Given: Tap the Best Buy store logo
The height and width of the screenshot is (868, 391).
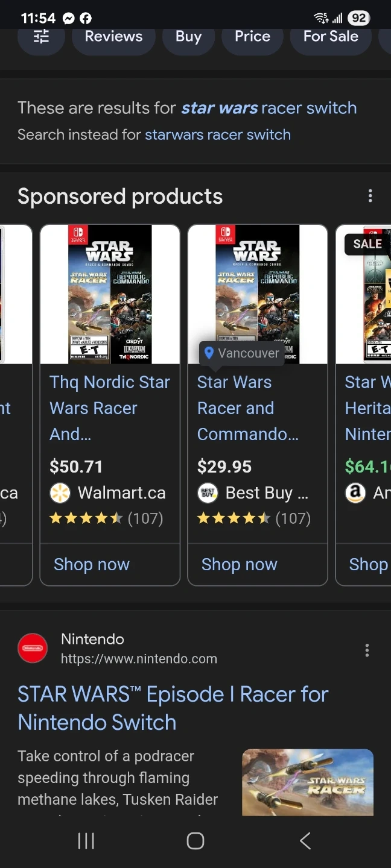Looking at the screenshot, I should pos(208,493).
